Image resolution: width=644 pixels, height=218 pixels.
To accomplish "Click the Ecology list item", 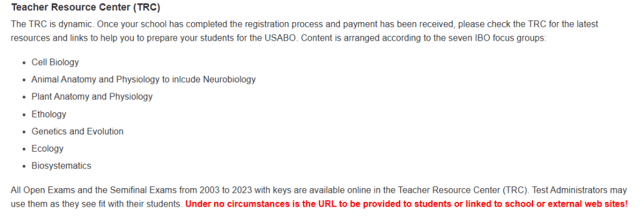I will pyautogui.click(x=47, y=149).
